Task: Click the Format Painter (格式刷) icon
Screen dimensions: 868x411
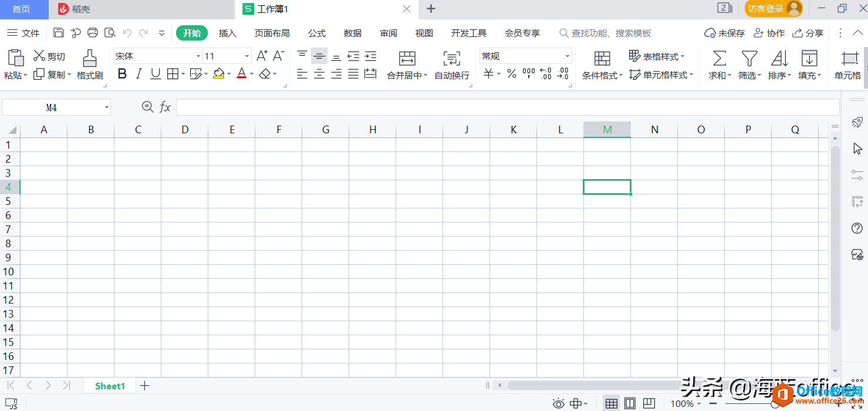Action: [89, 59]
